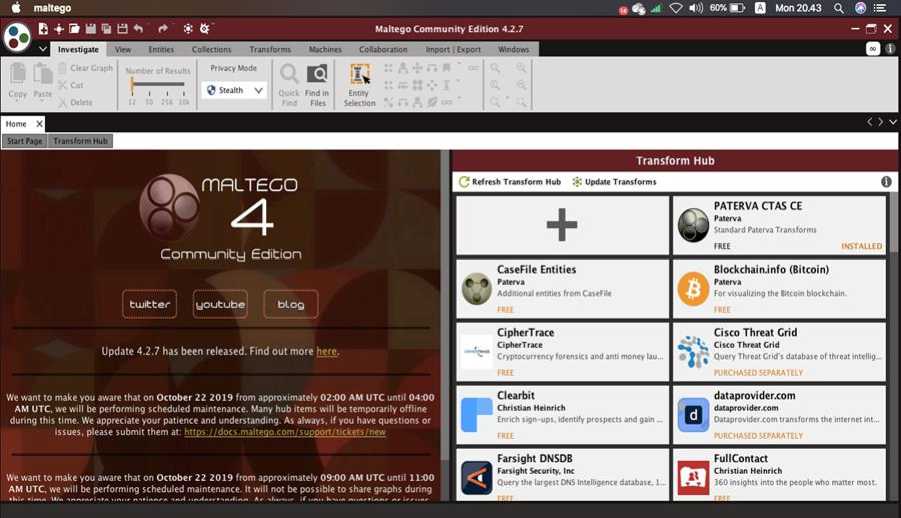Image resolution: width=901 pixels, height=518 pixels.
Task: Select the CaseFile Entities hub card
Action: click(563, 289)
